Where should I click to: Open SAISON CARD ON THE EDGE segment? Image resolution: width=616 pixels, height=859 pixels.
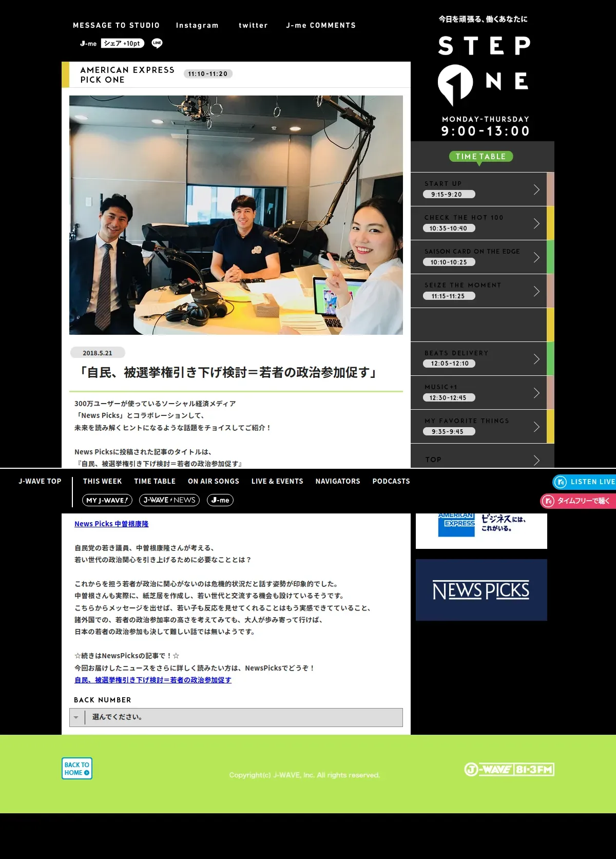[x=478, y=257]
